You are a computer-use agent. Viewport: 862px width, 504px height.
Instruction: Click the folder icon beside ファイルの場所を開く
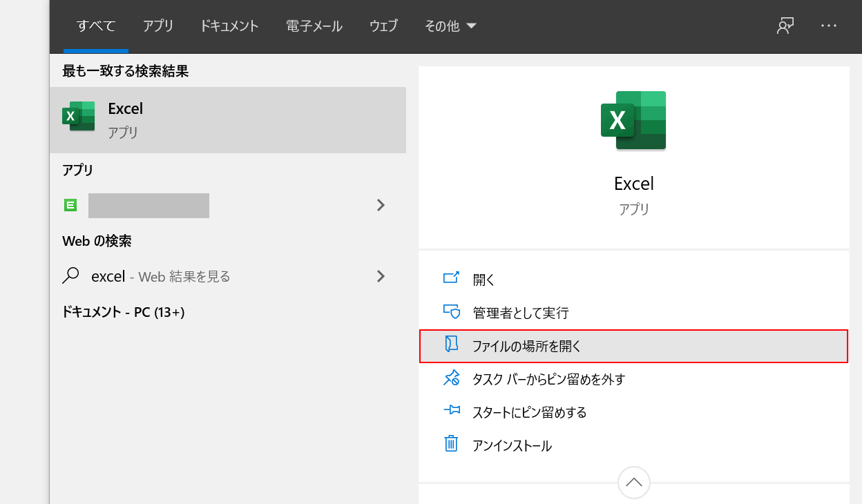(452, 345)
